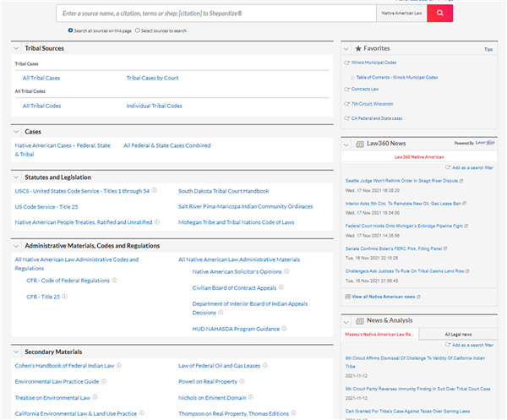This screenshot has width=507, height=420.
Task: Show info icon for Treatise on Environmental Law
Action: click(x=95, y=397)
